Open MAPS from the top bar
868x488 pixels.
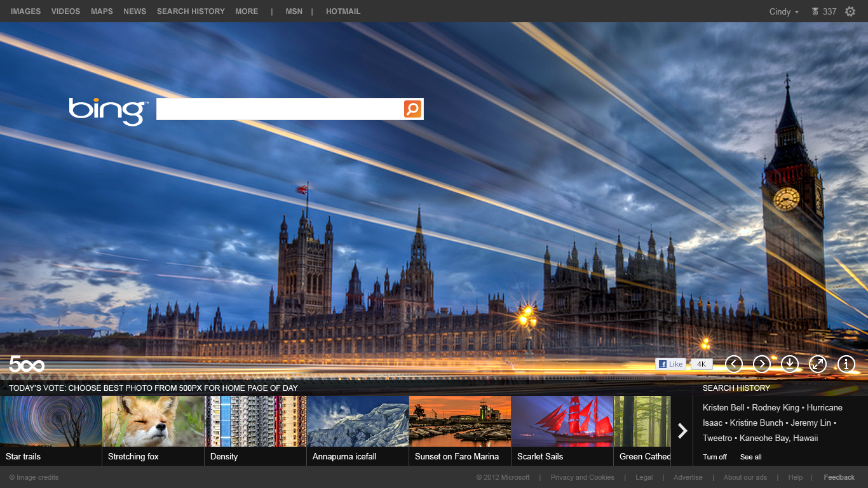102,11
